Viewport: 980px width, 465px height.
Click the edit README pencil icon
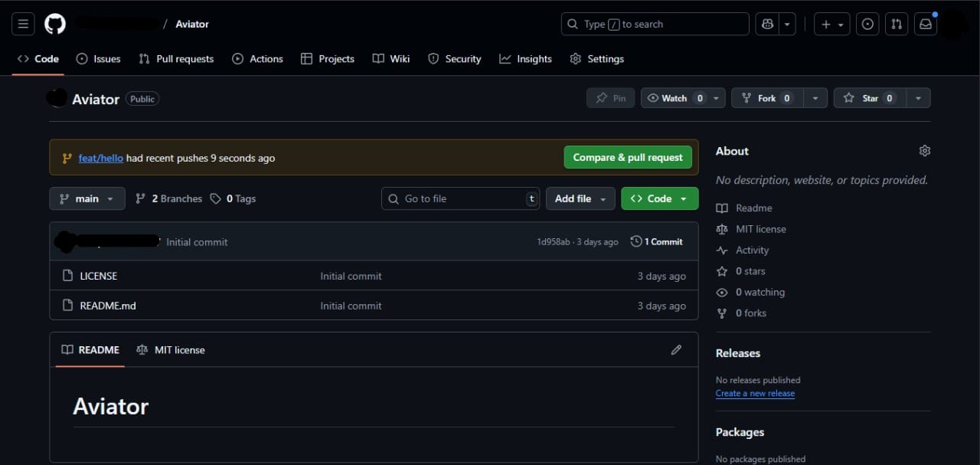(676, 349)
